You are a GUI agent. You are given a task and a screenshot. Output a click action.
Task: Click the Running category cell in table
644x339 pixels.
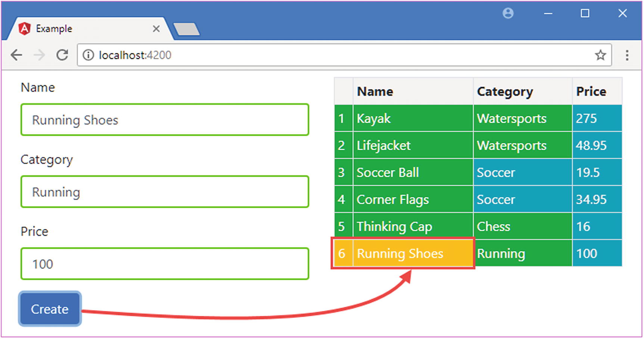coord(523,254)
